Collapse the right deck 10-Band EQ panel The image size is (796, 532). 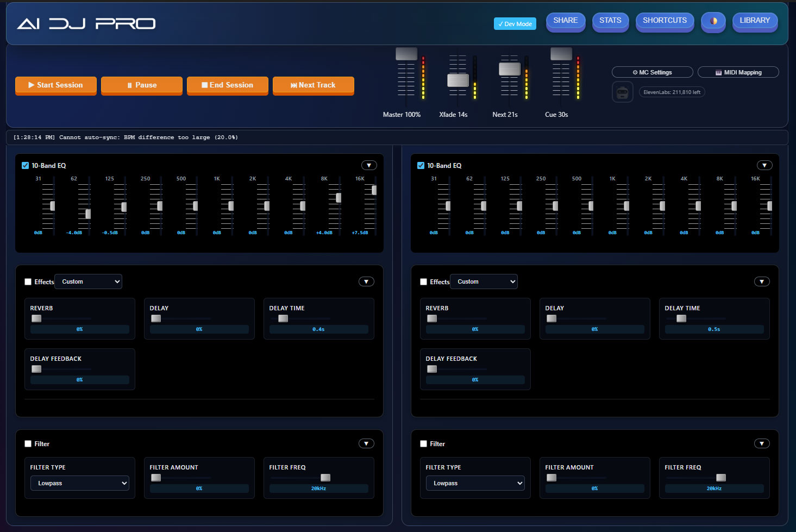(x=764, y=166)
